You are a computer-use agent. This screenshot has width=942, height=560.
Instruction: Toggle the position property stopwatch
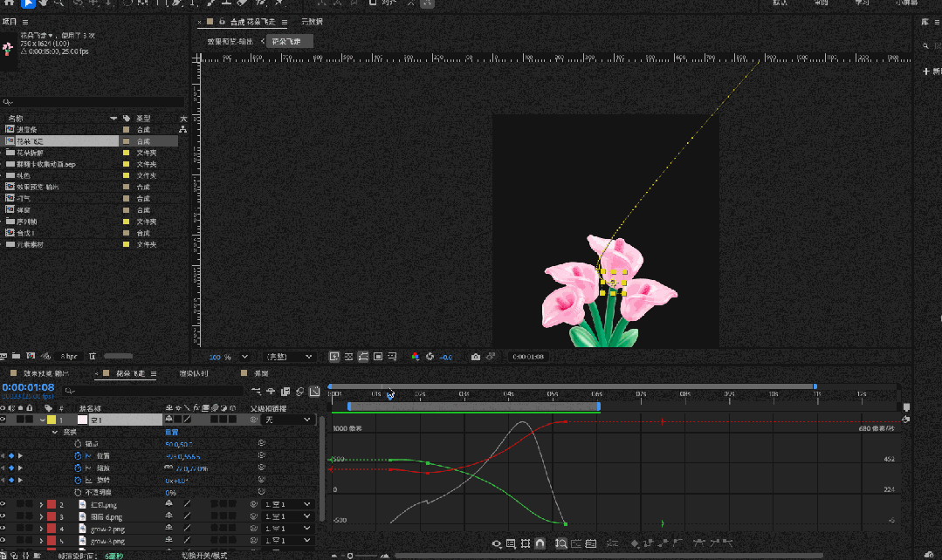[x=77, y=456]
